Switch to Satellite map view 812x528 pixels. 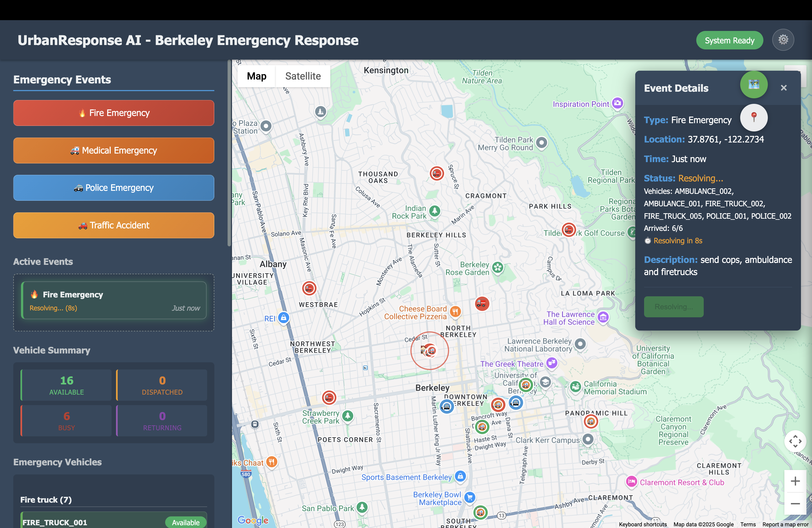point(303,76)
